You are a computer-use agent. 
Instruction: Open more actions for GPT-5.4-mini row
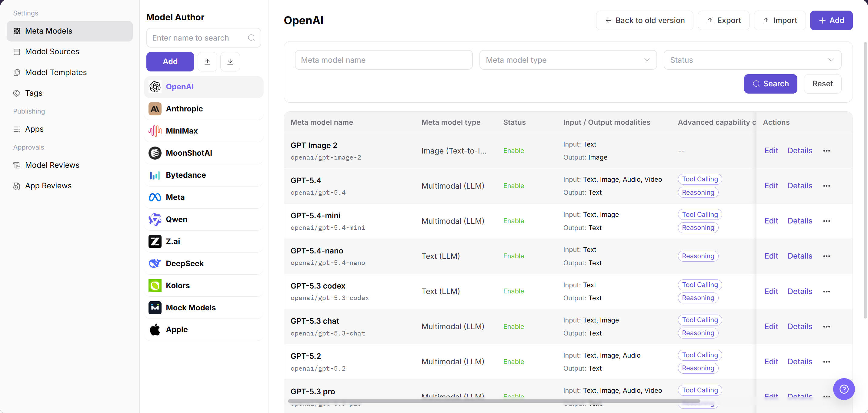826,221
